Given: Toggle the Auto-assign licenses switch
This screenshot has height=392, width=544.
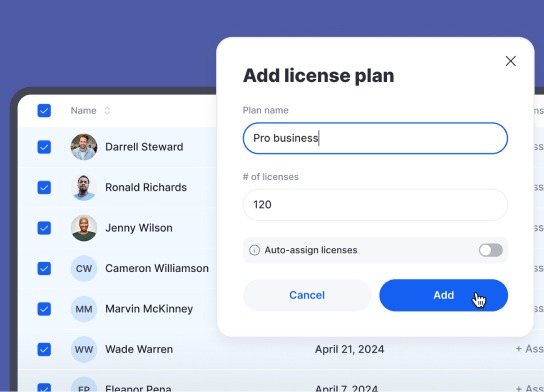Looking at the screenshot, I should [491, 250].
